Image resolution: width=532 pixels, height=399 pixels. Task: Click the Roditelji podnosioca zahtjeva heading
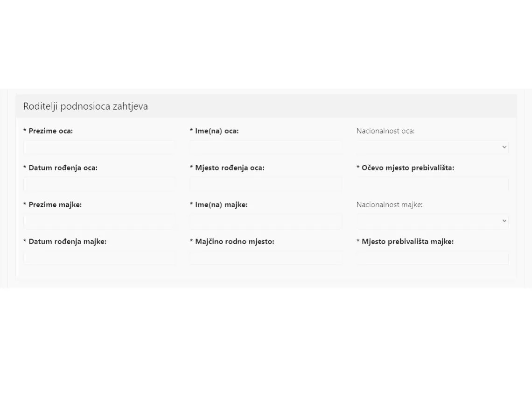85,106
